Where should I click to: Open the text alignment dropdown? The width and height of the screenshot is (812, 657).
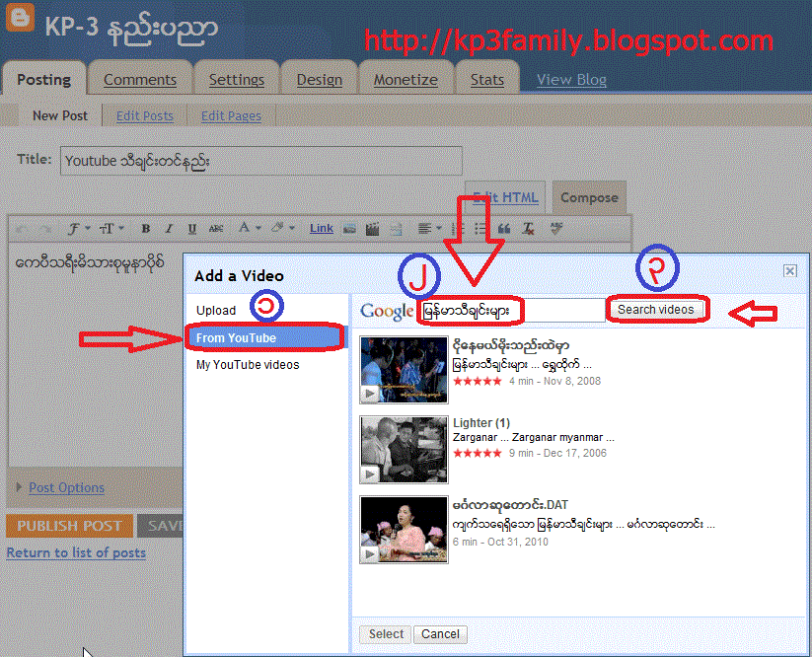click(x=429, y=228)
